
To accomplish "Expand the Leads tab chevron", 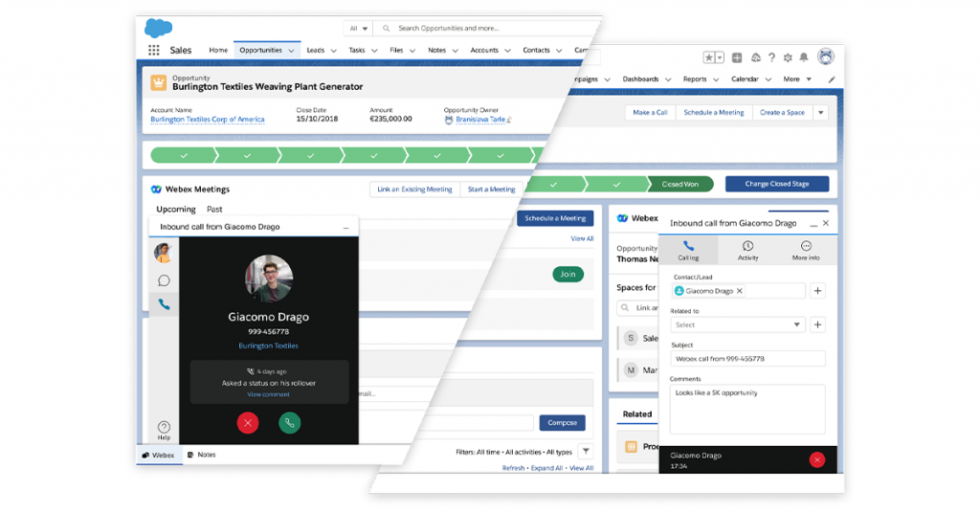I will tap(334, 51).
